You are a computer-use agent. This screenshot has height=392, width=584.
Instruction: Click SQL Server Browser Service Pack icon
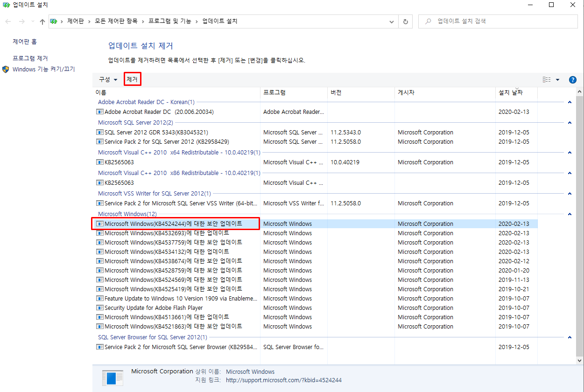tap(99, 347)
